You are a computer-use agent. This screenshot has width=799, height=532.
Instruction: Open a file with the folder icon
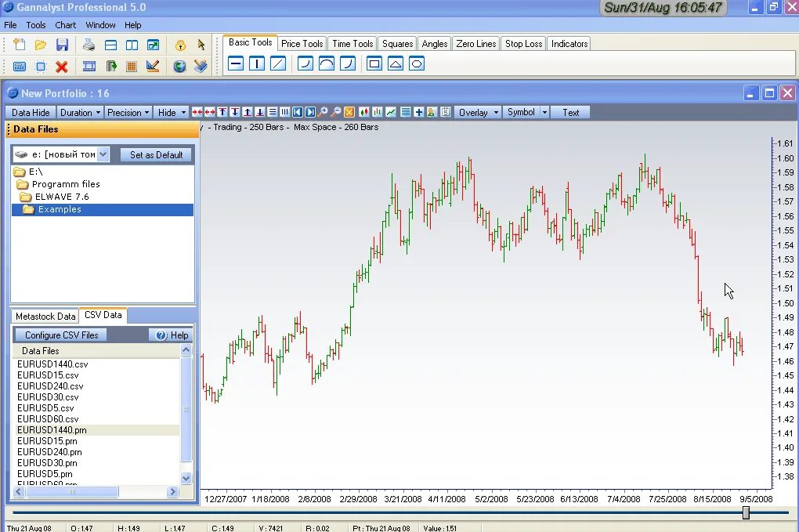pos(41,45)
